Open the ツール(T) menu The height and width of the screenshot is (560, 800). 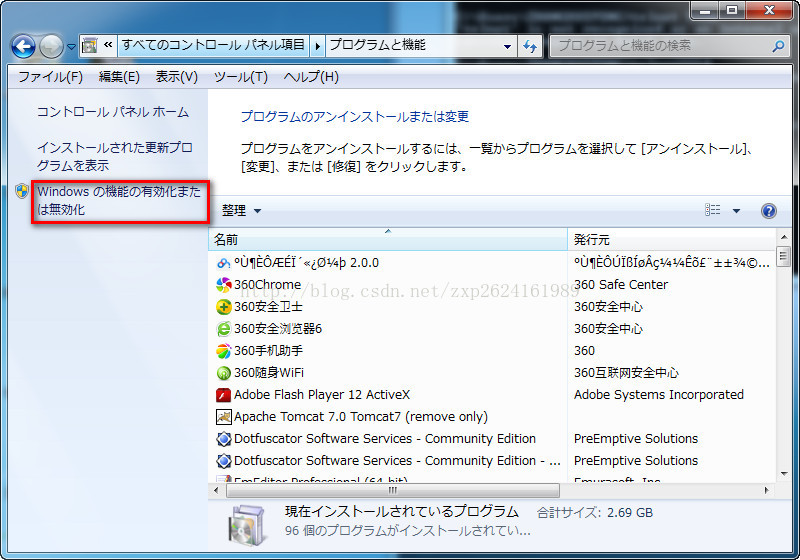(x=241, y=77)
